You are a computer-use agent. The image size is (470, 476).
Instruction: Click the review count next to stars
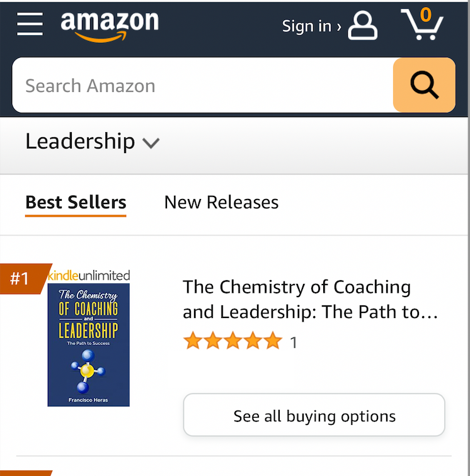click(x=293, y=343)
